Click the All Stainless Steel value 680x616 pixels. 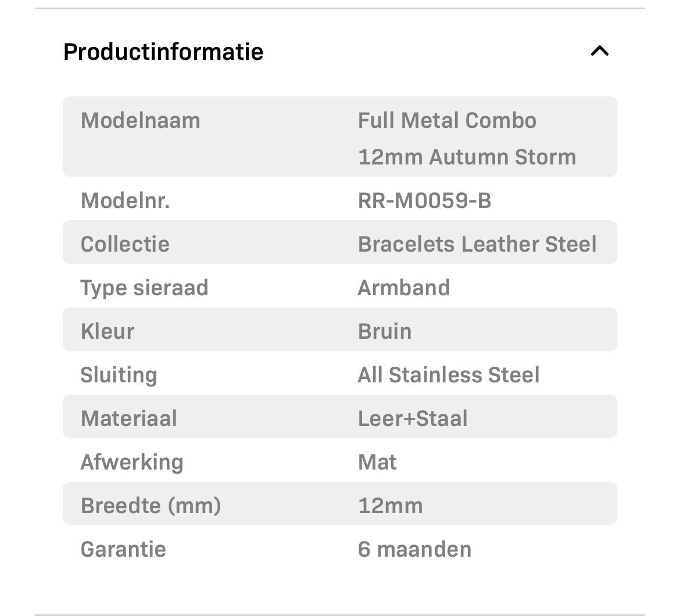tap(448, 375)
